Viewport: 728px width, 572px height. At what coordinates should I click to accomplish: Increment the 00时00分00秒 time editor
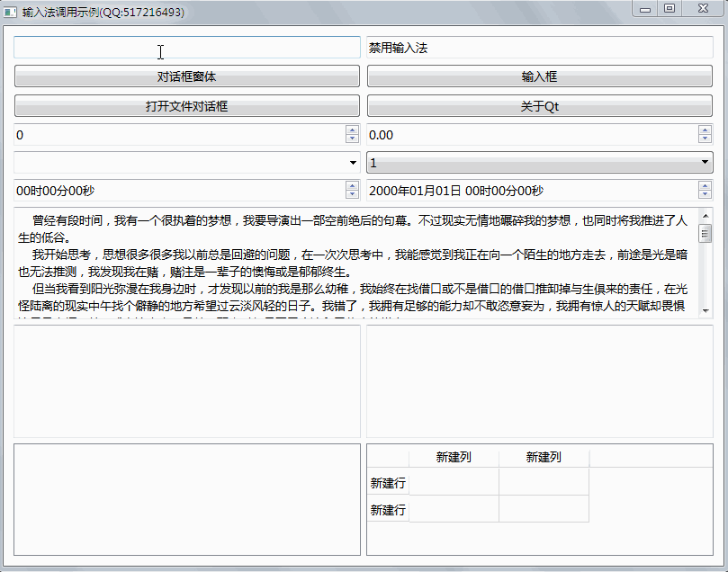coord(352,184)
